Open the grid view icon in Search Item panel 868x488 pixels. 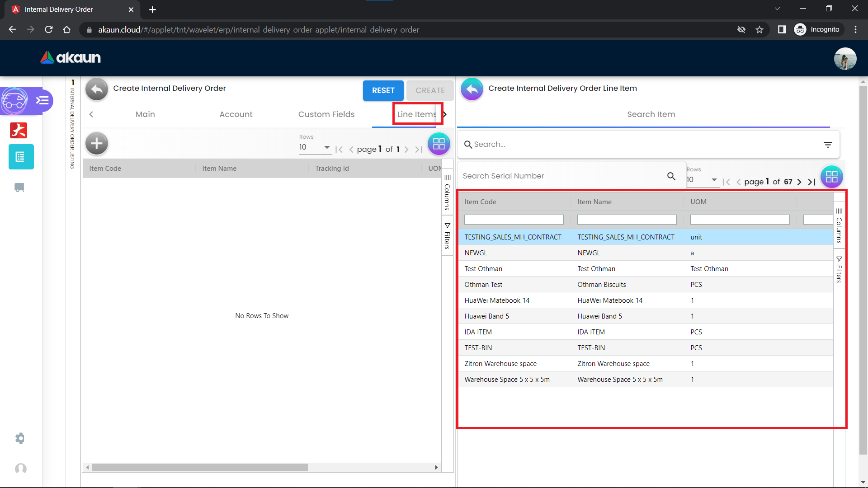[831, 177]
